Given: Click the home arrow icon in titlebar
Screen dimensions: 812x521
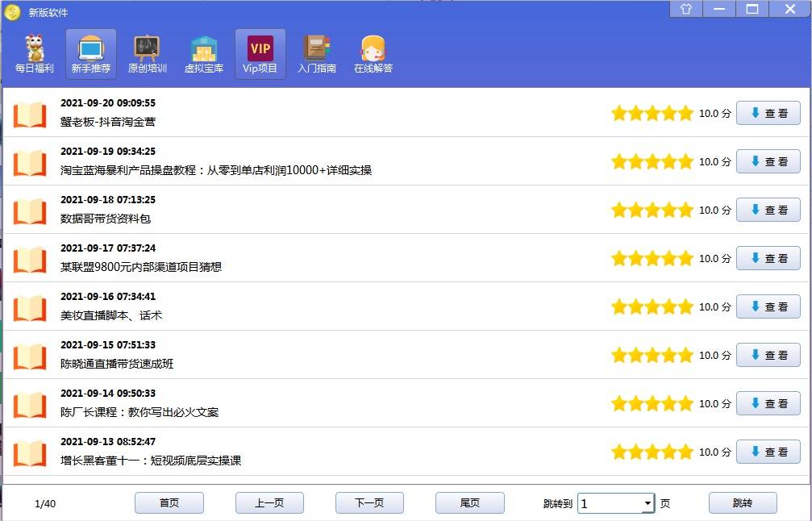Looking at the screenshot, I should 685,9.
